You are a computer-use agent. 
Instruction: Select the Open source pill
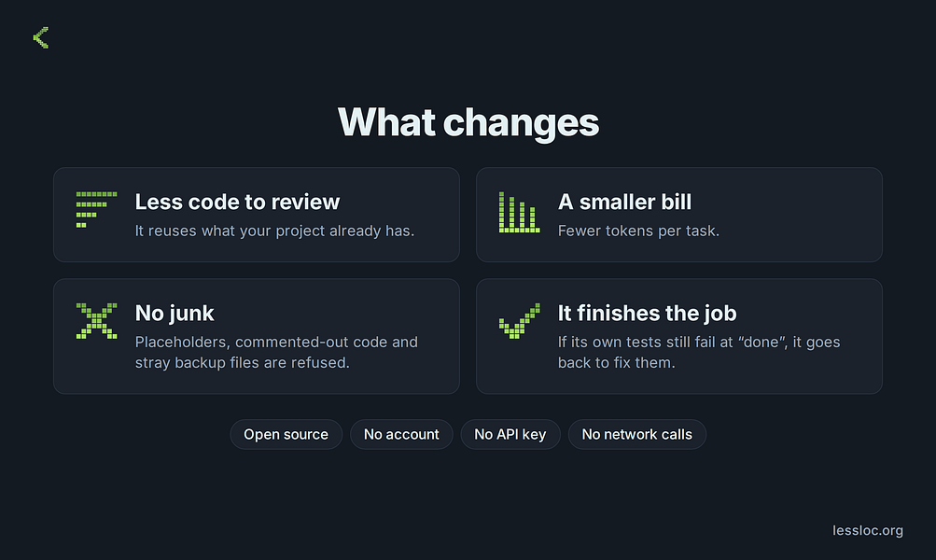(x=286, y=435)
